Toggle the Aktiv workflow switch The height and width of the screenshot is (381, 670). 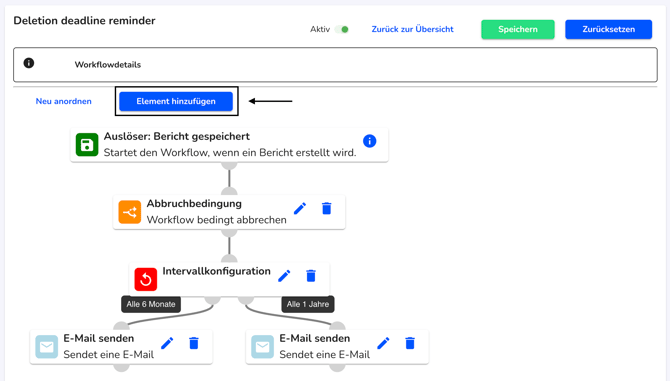click(x=342, y=29)
